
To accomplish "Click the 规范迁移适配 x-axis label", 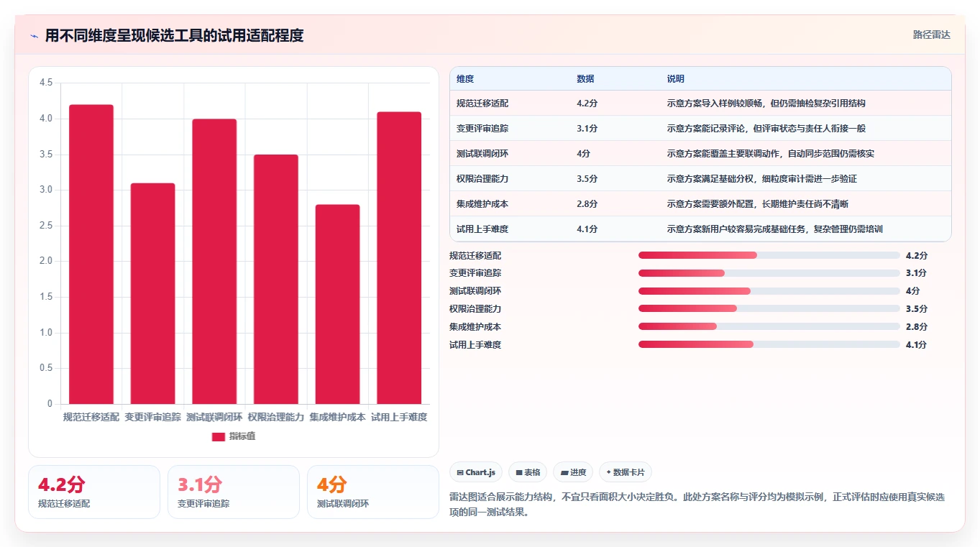I will coord(91,417).
